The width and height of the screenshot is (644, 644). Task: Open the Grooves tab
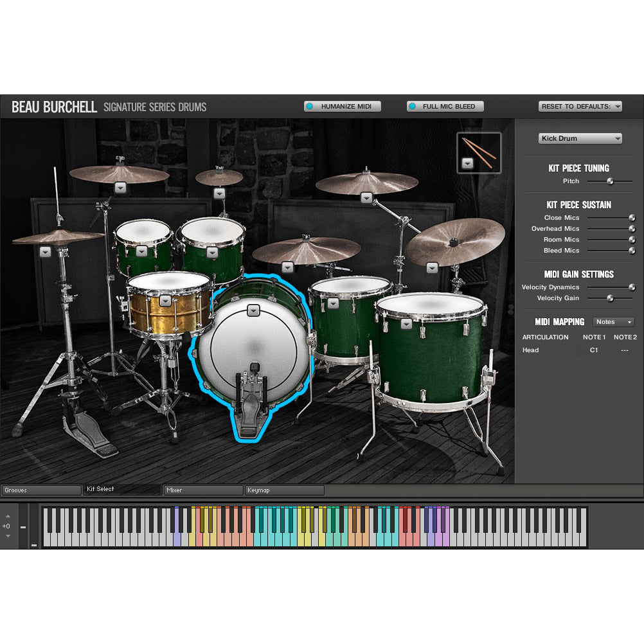[41, 490]
